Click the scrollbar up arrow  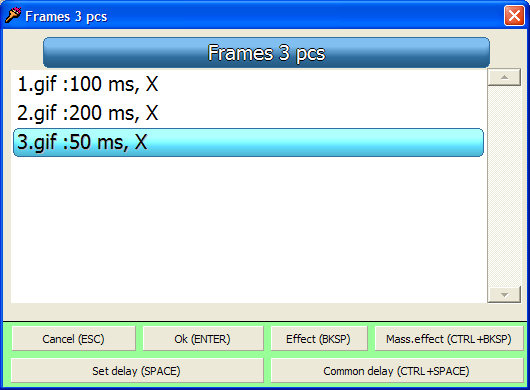pos(504,77)
